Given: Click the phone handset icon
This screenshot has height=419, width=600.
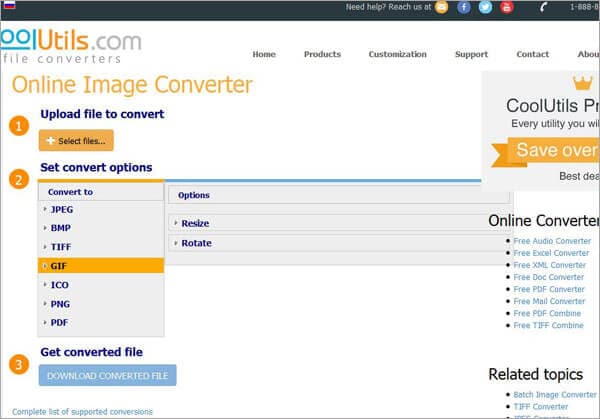Looking at the screenshot, I should tap(543, 7).
